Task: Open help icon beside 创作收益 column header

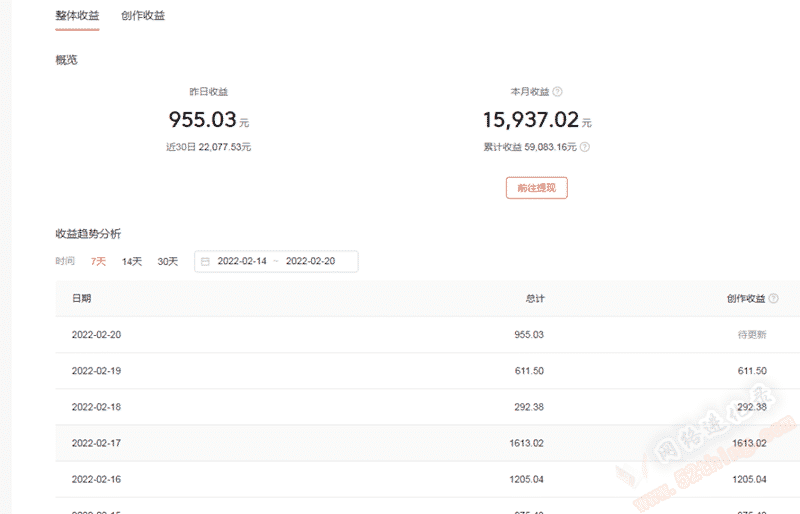Action: pos(773,299)
